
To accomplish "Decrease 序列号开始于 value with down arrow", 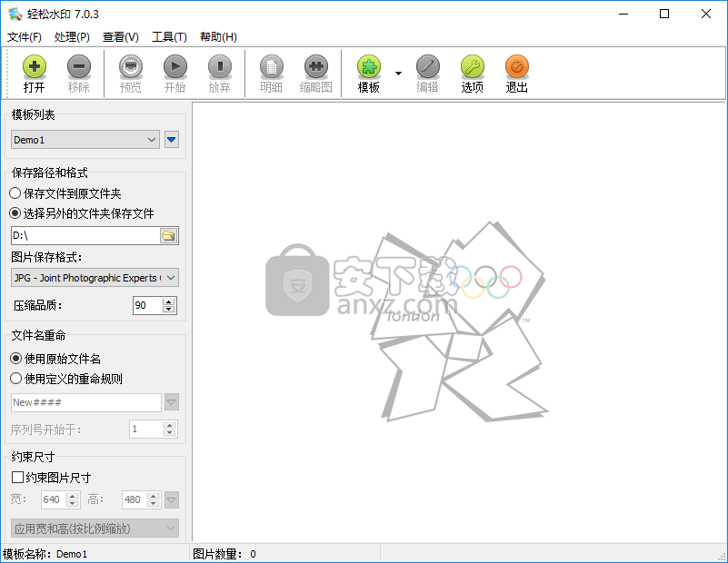I will coord(169,432).
